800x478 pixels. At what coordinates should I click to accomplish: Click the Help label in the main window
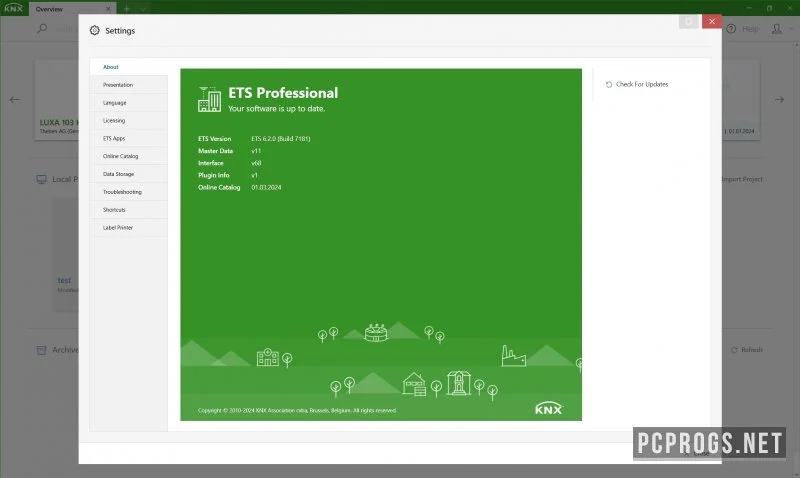(x=750, y=29)
